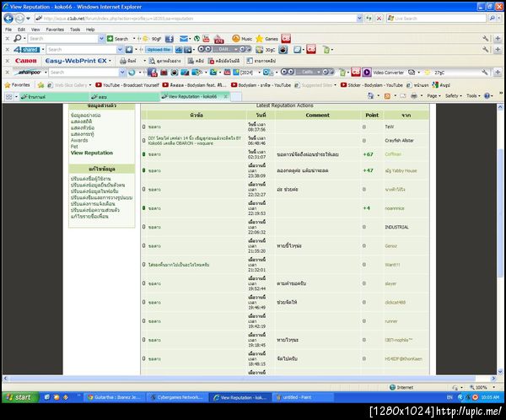This screenshot has width=506, height=420.
Task: Click the Stop (red X) button next to the address bar
Action: [x=379, y=19]
